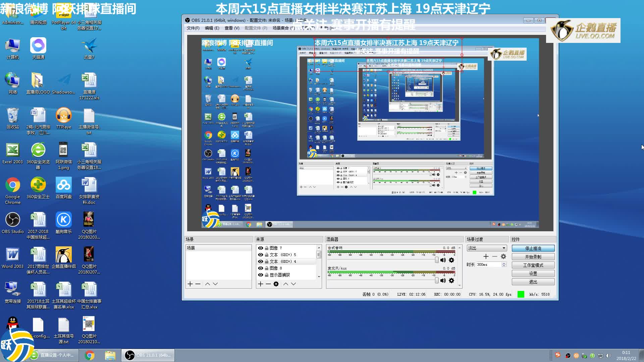Click the 停止推流 button
The width and height of the screenshot is (644, 362).
[533, 248]
